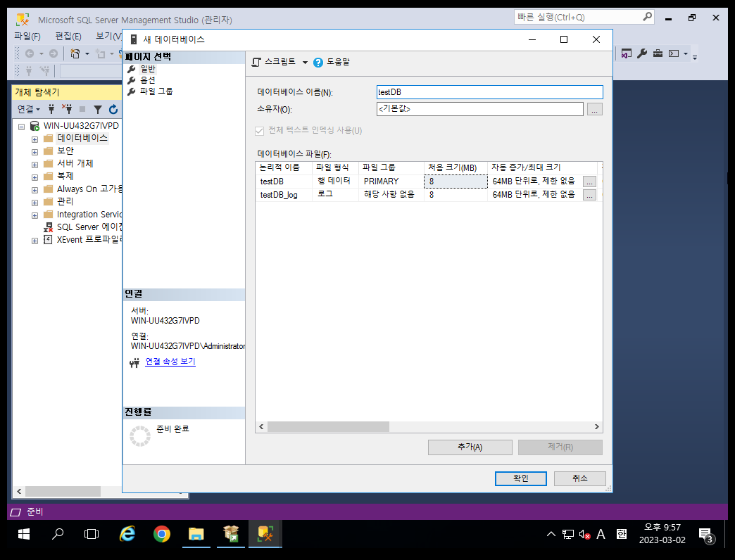
Task: Select the testDB_log logical name cell
Action: [x=284, y=195]
